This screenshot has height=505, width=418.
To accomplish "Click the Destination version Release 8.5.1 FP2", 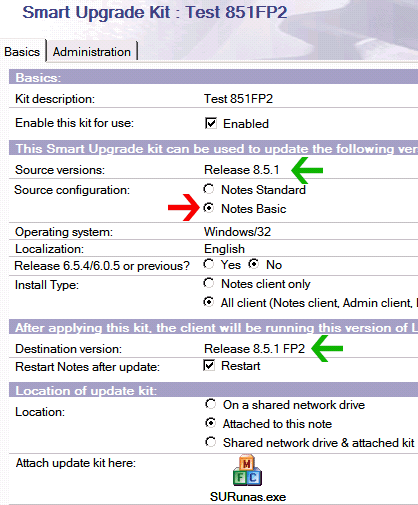I will pyautogui.click(x=254, y=349).
